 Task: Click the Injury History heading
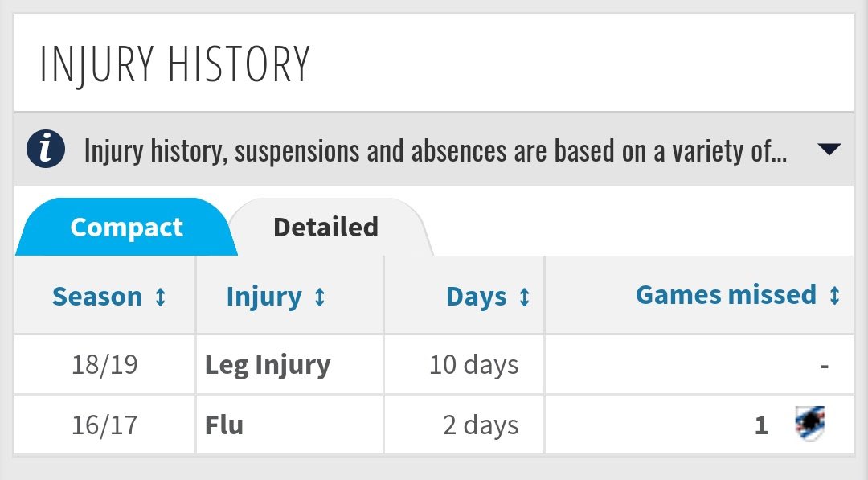point(174,65)
